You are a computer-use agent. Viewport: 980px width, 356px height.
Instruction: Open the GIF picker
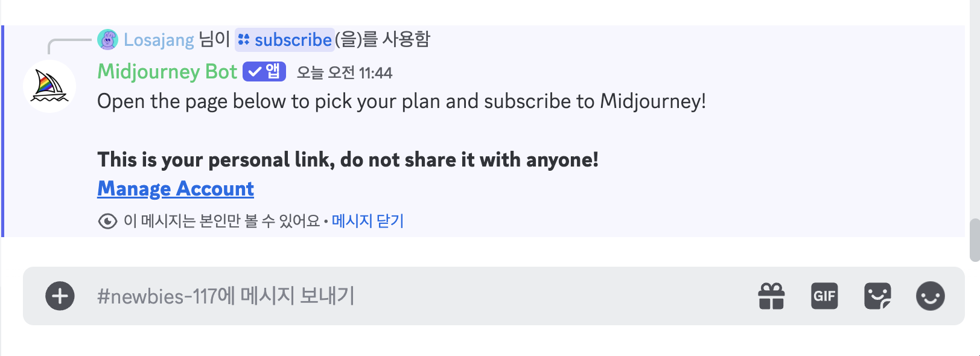(x=824, y=296)
